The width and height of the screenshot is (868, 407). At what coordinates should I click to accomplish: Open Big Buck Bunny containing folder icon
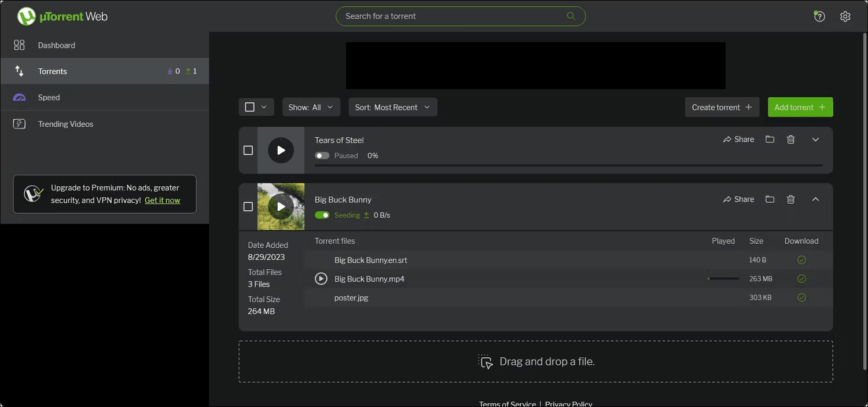[x=770, y=199]
